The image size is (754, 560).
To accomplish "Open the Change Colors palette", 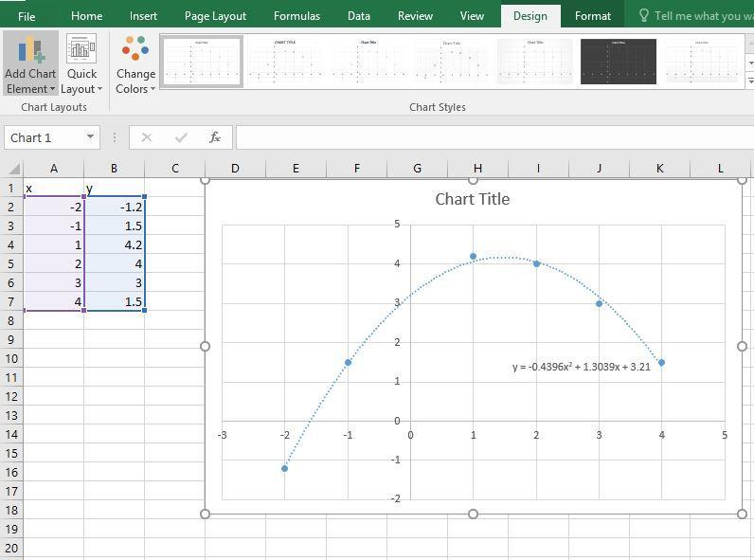I will (x=135, y=64).
